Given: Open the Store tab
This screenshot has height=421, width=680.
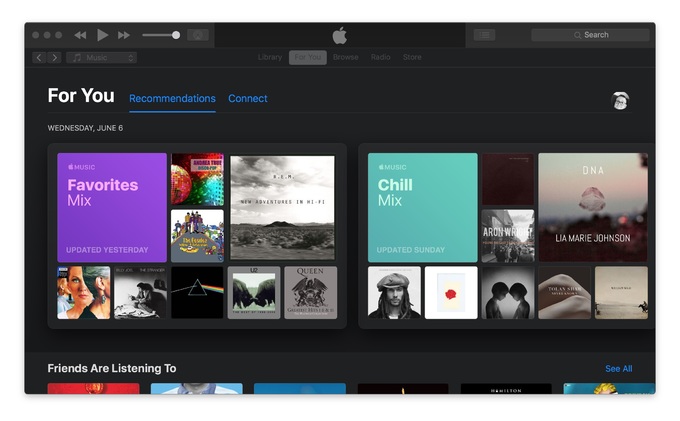Looking at the screenshot, I should tap(412, 57).
